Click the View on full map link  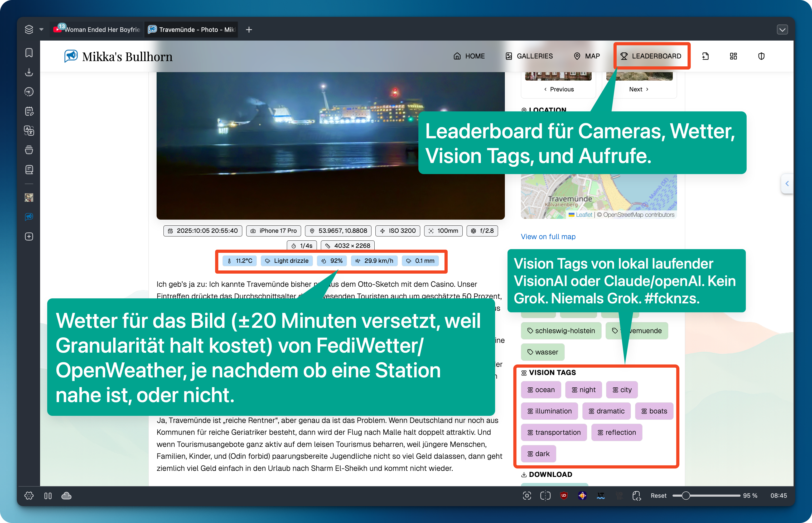coord(548,236)
